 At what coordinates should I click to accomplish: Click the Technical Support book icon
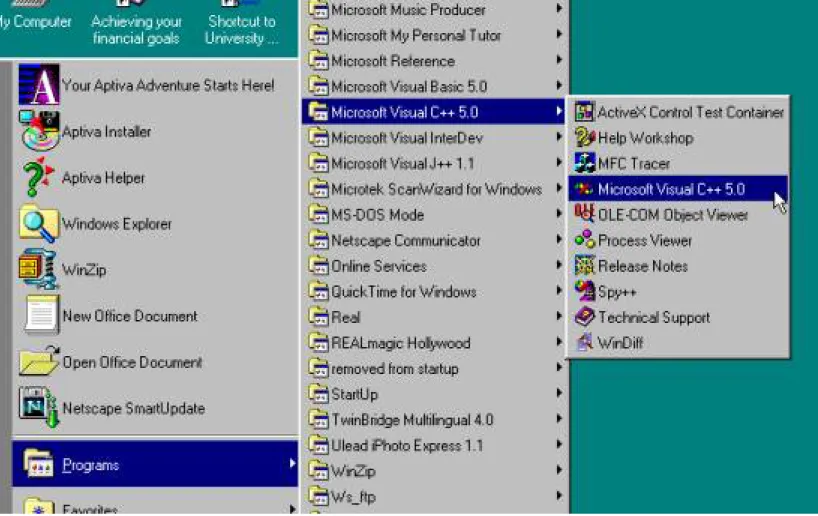(x=584, y=316)
